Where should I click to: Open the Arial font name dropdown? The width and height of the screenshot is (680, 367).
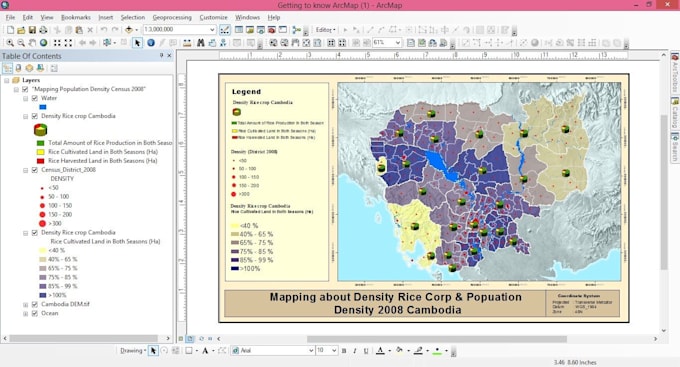pos(311,351)
